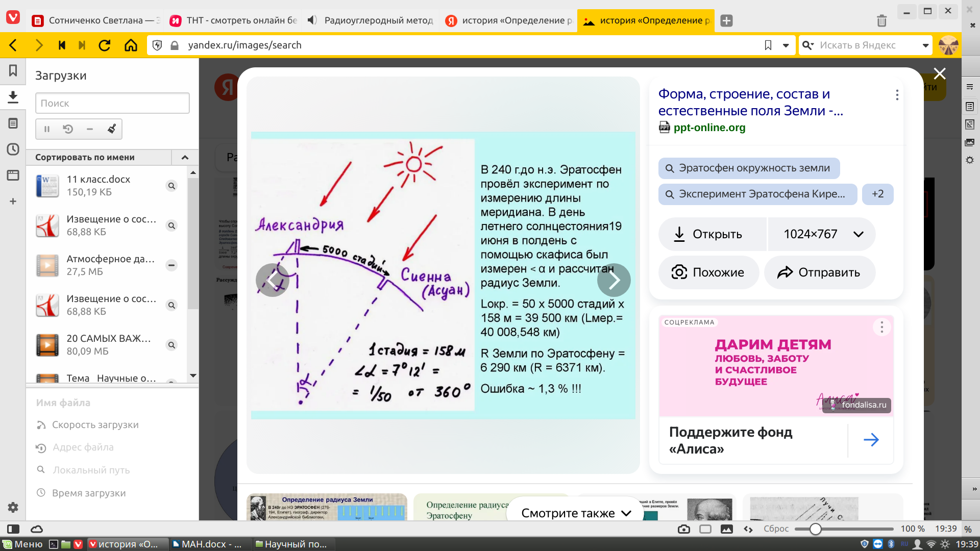Click the Vivaldi menu logo icon
Viewport: 980px width, 551px height.
(13, 18)
